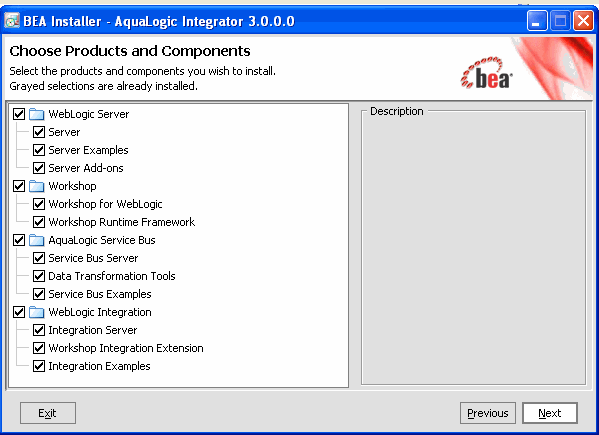Toggle the Server Examples checkbox

(39, 150)
